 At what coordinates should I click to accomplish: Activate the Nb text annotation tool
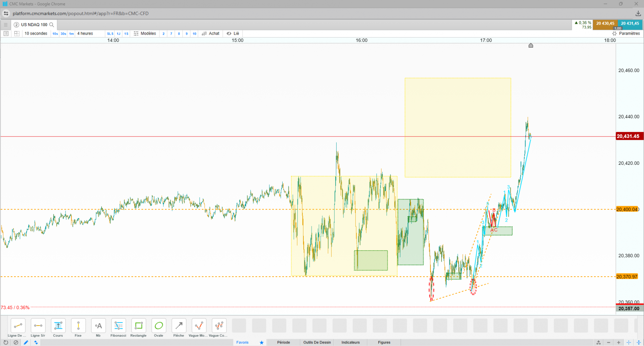point(98,328)
